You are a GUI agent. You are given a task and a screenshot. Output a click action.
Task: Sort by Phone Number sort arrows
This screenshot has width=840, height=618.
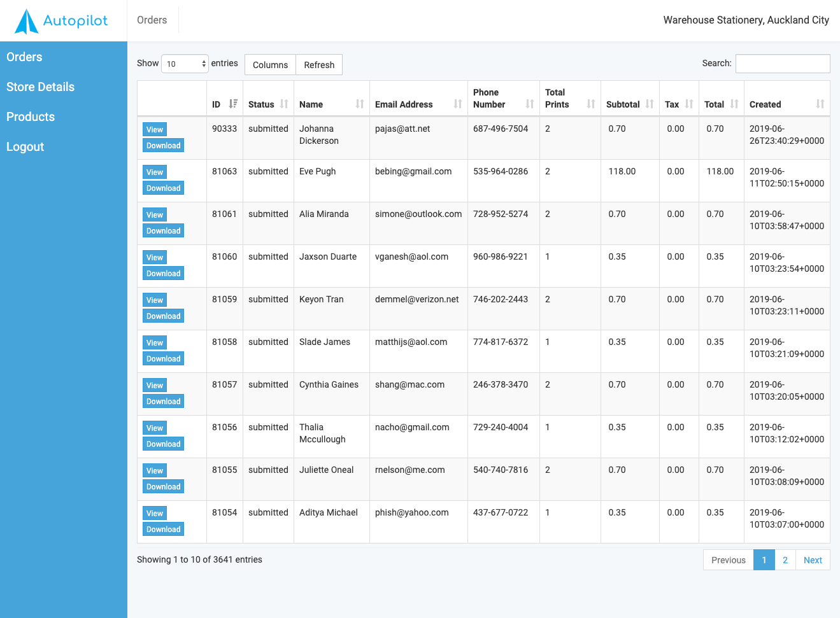[x=530, y=104]
